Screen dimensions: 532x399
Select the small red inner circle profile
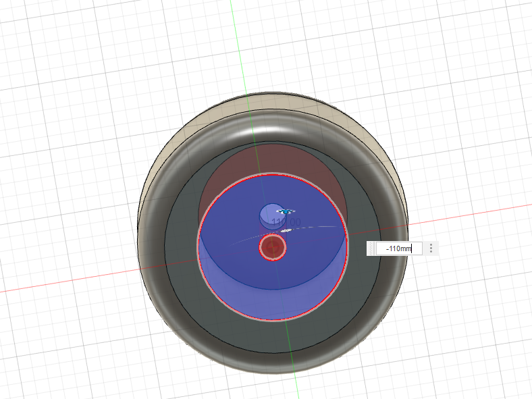[x=273, y=247]
